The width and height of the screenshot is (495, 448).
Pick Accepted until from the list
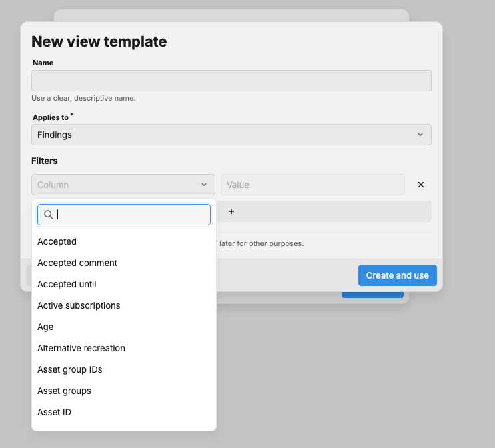(x=67, y=284)
